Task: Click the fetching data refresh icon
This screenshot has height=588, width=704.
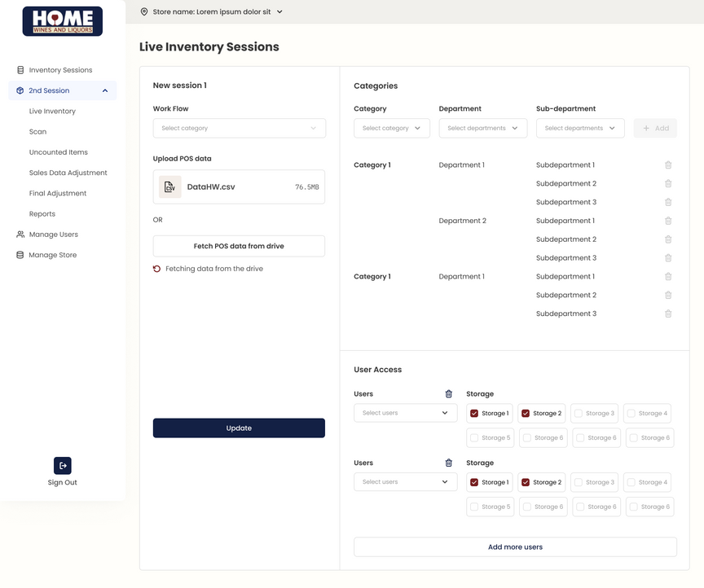Action: pyautogui.click(x=156, y=269)
